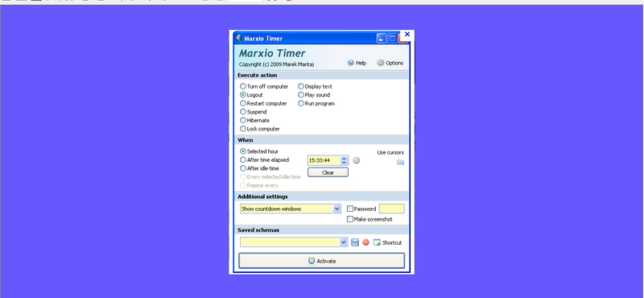Click the Clear button
The width and height of the screenshot is (644, 298).
[328, 172]
